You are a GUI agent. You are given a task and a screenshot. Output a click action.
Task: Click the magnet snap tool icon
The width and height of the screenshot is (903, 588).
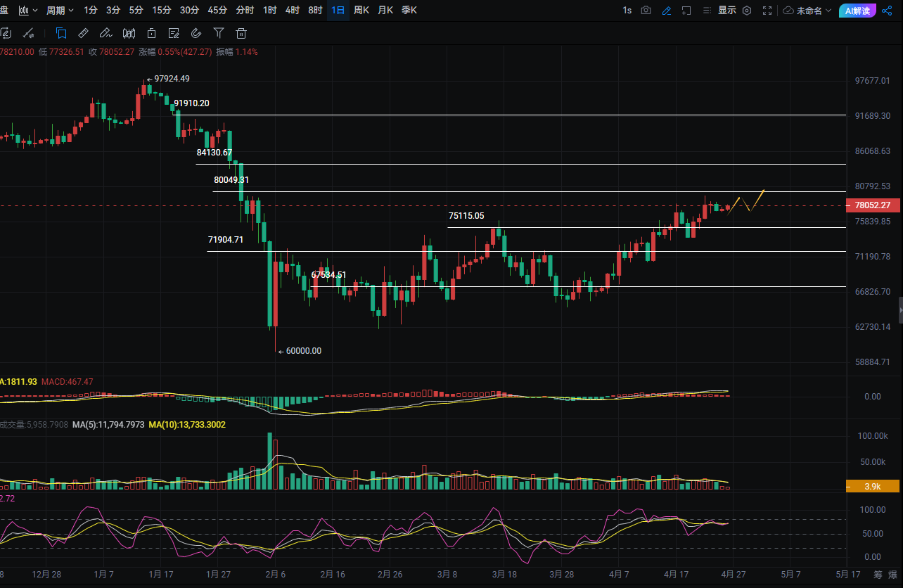[196, 33]
